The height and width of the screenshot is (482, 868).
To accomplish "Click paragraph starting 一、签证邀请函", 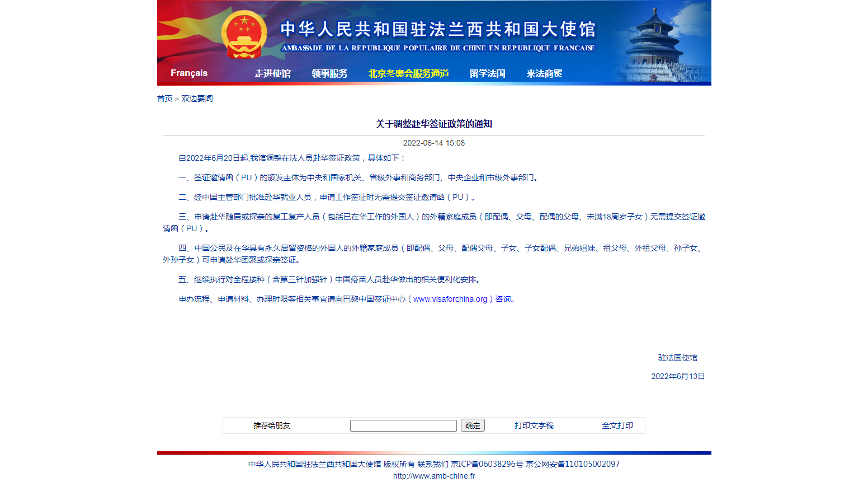I will pyautogui.click(x=360, y=177).
